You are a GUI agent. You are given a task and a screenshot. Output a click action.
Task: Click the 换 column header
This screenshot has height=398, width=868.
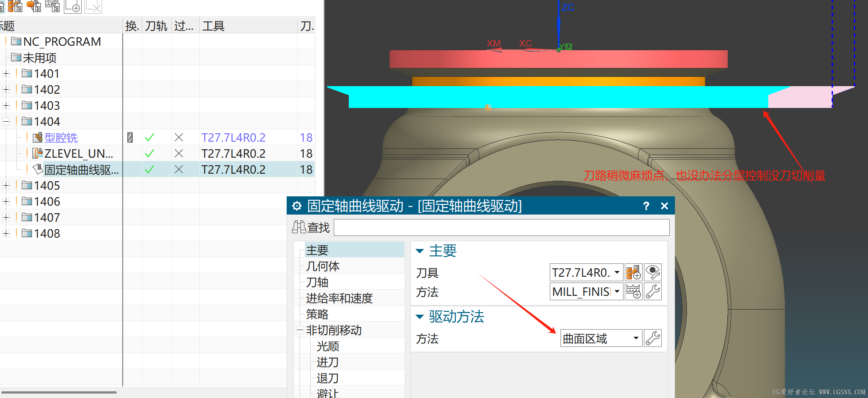132,26
